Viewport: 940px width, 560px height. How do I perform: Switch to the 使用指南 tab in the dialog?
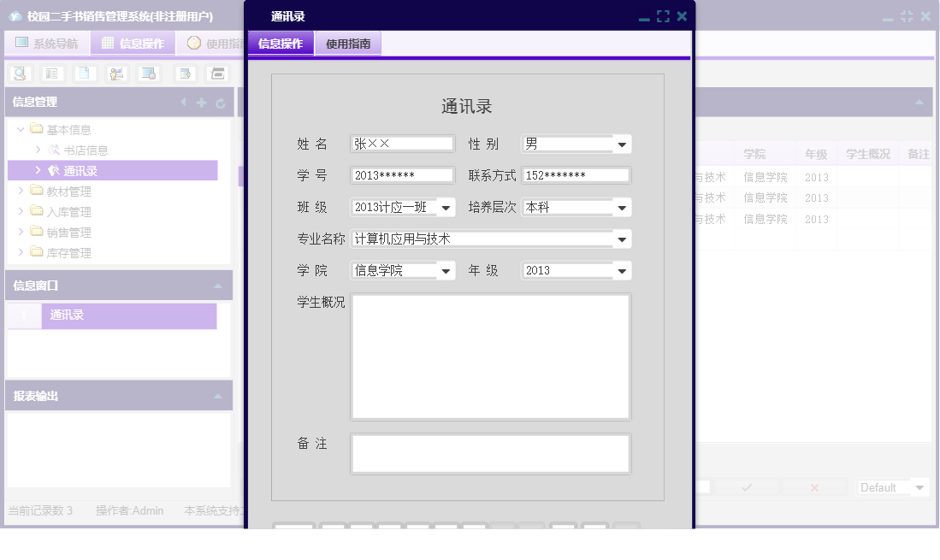tap(347, 42)
